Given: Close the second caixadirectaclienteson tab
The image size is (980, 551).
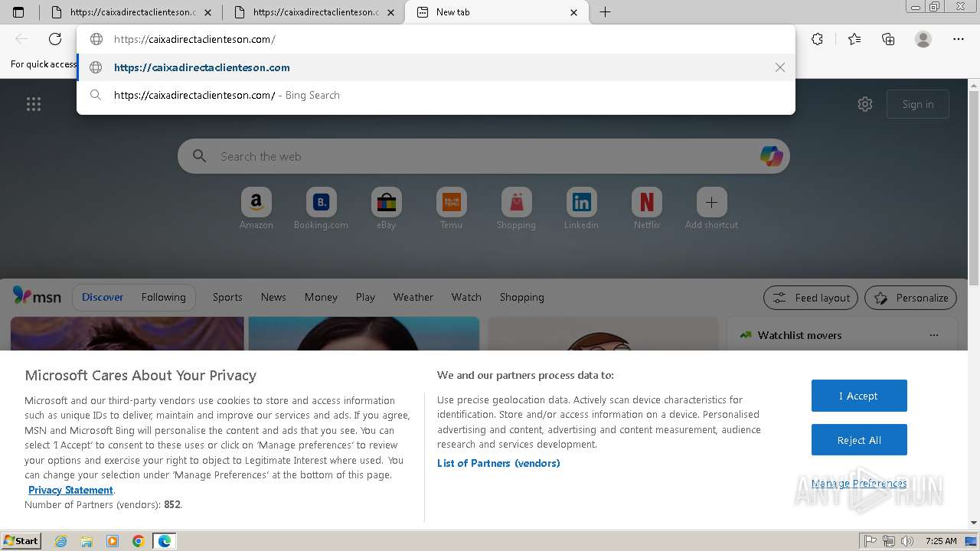Looking at the screenshot, I should pos(391,12).
